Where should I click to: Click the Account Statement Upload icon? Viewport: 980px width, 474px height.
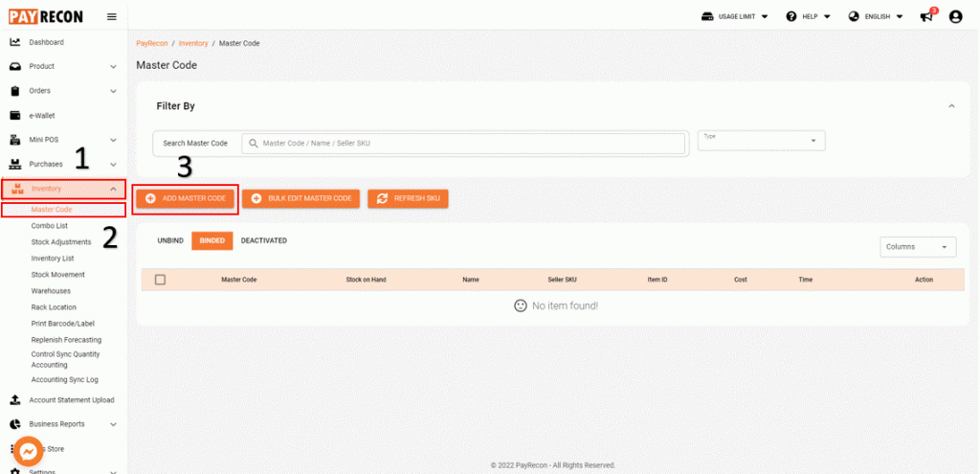pos(15,399)
